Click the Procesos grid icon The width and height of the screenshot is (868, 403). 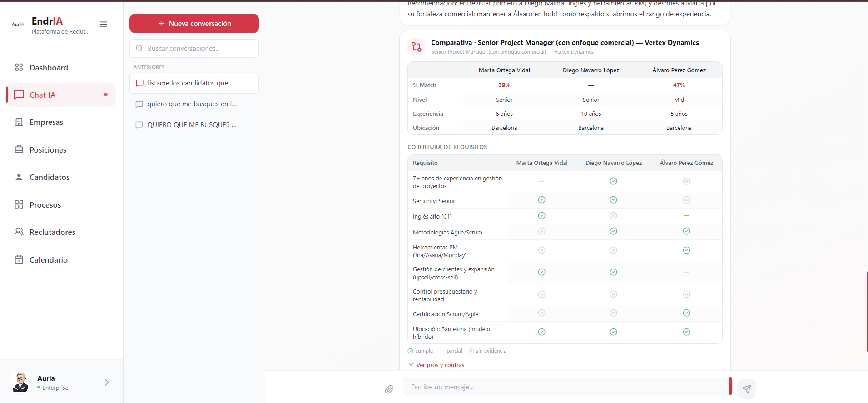(x=19, y=204)
